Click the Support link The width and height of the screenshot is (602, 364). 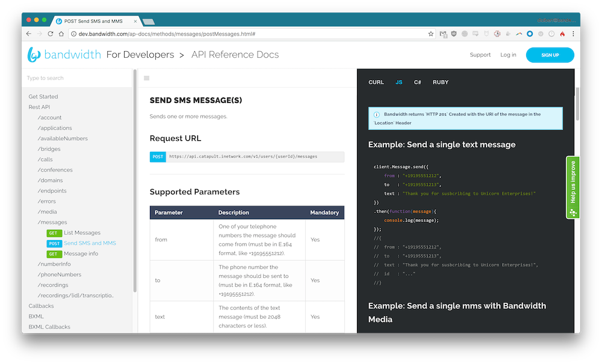pos(480,55)
